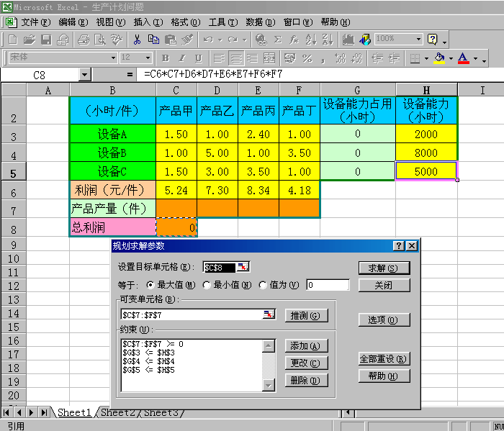This screenshot has width=504, height=431.
Task: Click the Sort Ascending icon
Action: (311, 40)
